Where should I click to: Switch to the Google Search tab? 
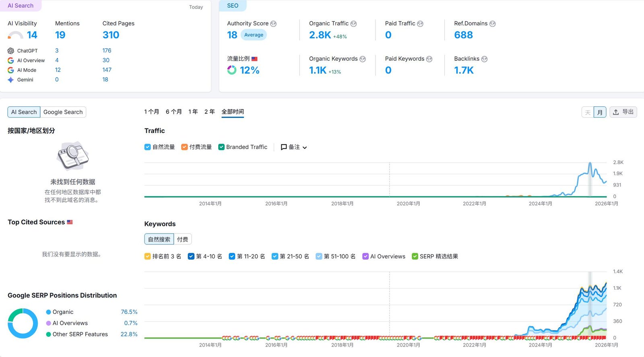click(63, 112)
